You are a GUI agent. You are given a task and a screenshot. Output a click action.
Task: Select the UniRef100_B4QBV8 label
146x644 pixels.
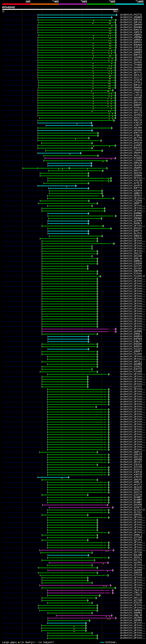[131, 337]
